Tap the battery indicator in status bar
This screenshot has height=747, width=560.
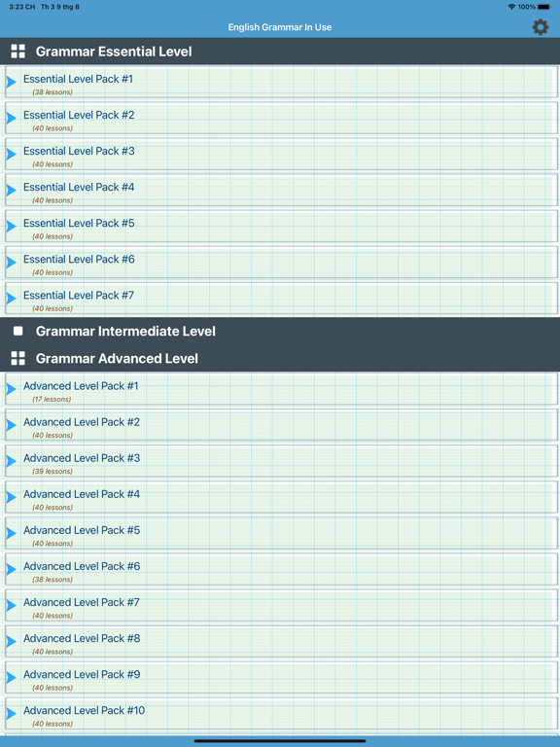coord(544,7)
